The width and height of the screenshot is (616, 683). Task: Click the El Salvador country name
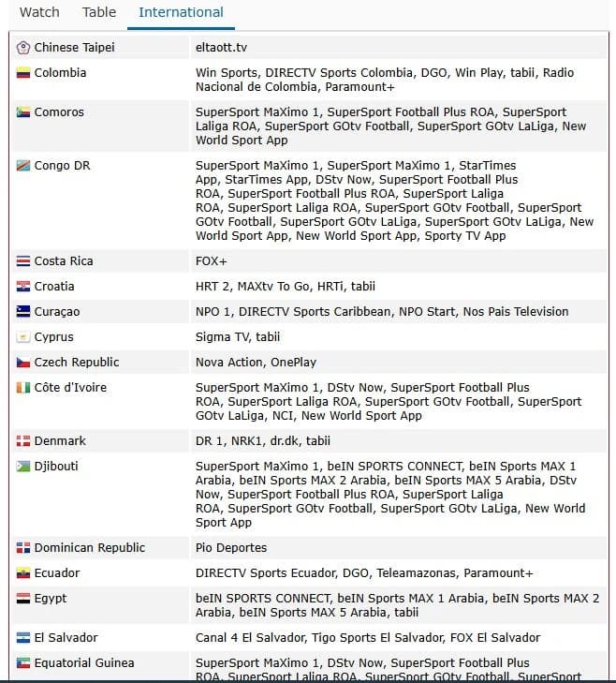click(66, 638)
